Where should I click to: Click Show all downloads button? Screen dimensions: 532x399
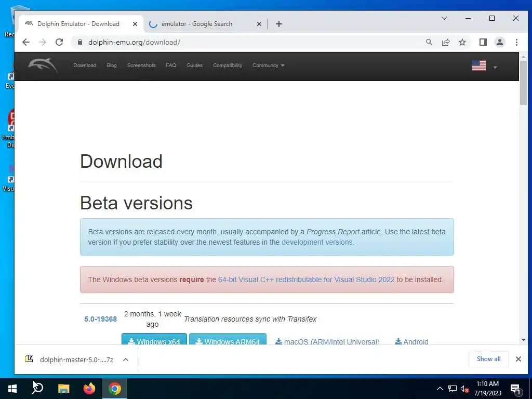point(488,359)
